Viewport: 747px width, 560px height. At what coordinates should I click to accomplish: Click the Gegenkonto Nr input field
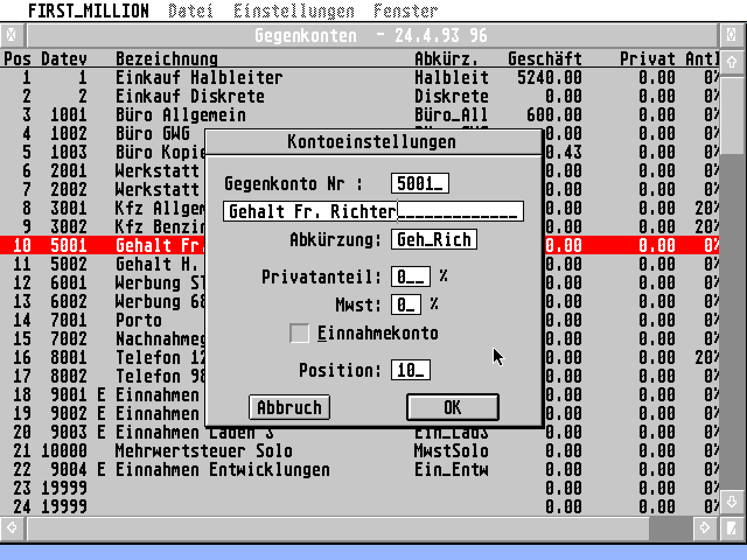(x=420, y=183)
